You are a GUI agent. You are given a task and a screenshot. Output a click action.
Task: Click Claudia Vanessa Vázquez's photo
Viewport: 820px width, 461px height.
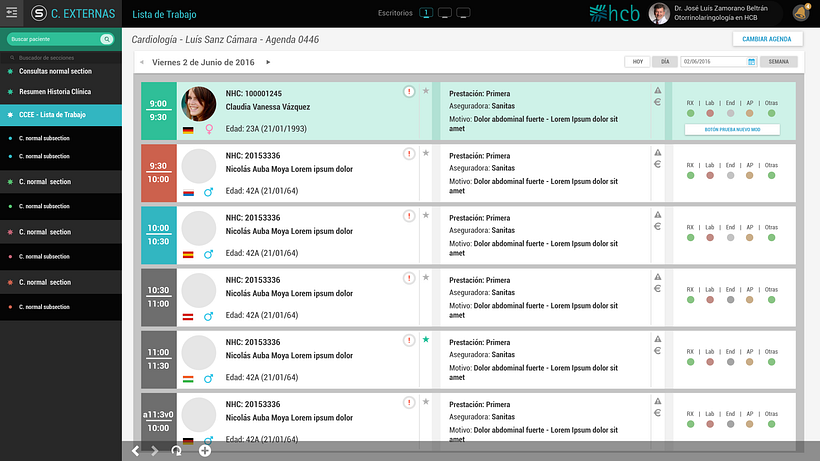click(x=199, y=104)
